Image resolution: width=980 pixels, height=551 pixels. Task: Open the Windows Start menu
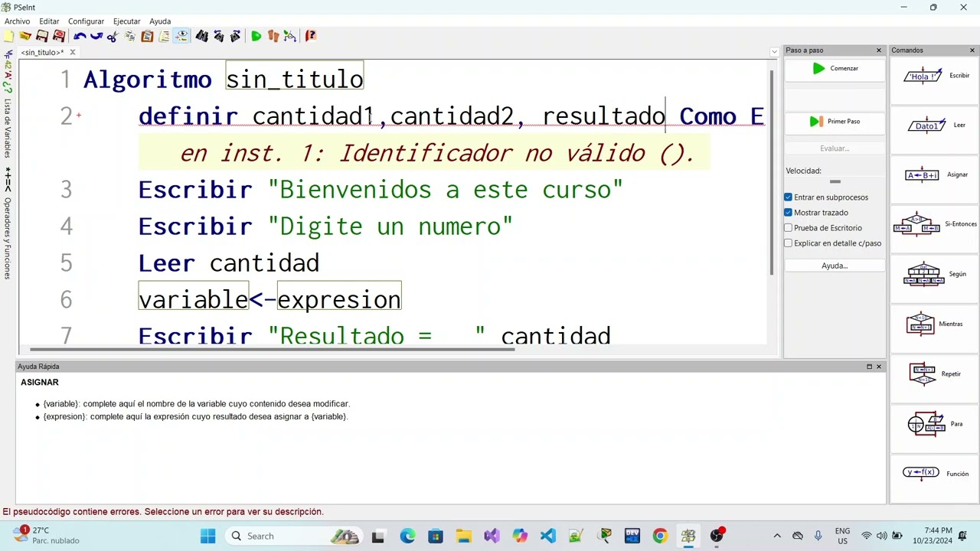[x=208, y=536]
